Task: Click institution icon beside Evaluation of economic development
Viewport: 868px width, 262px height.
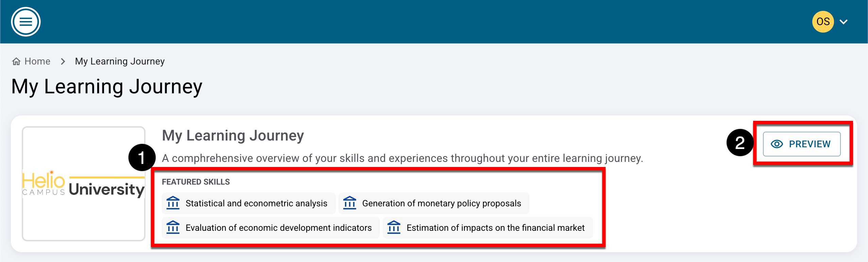Action: pyautogui.click(x=173, y=228)
